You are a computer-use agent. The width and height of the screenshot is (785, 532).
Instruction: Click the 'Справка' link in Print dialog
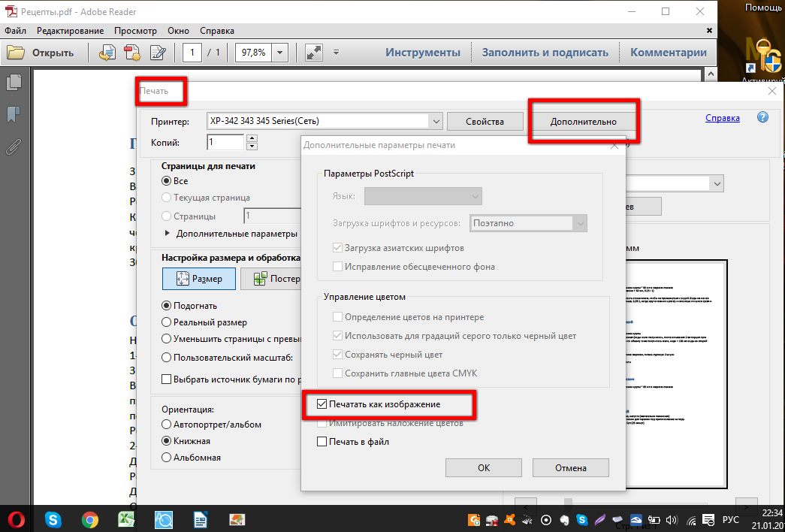tap(723, 118)
